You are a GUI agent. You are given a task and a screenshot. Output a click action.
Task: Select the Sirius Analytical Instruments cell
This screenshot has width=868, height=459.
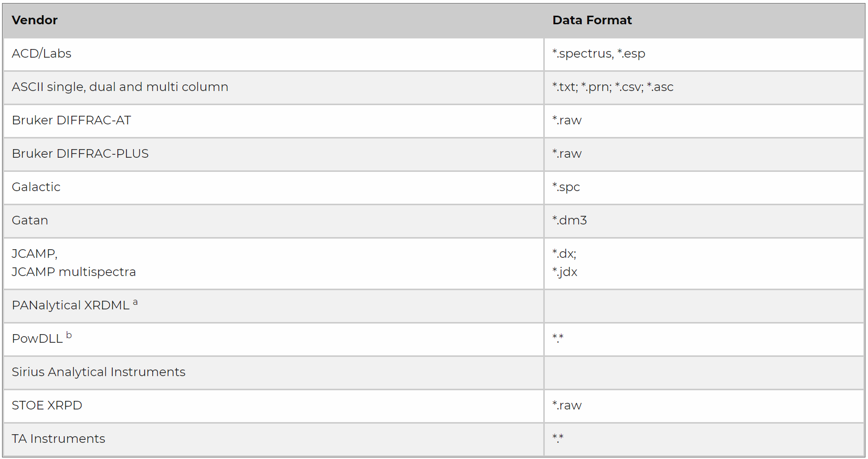pyautogui.click(x=99, y=372)
